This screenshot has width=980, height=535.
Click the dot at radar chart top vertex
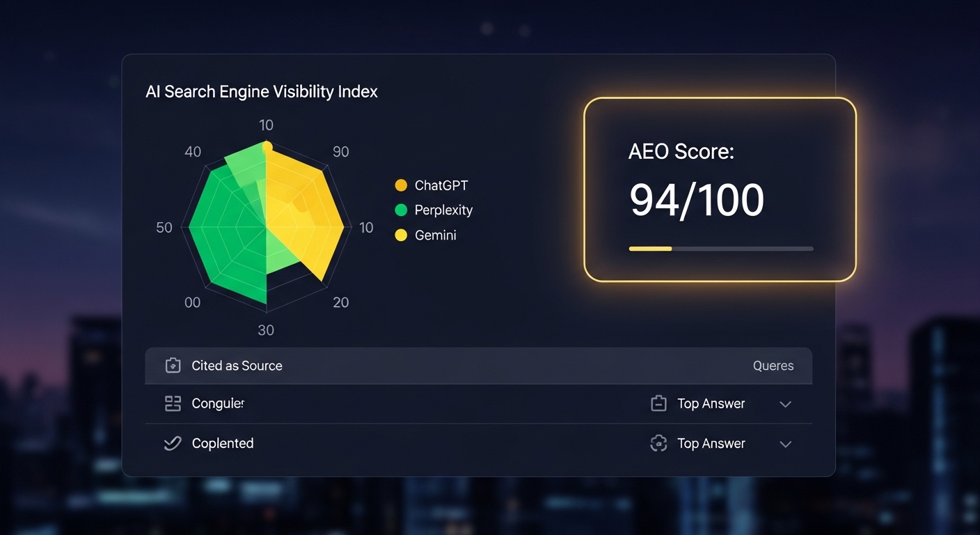tap(266, 146)
